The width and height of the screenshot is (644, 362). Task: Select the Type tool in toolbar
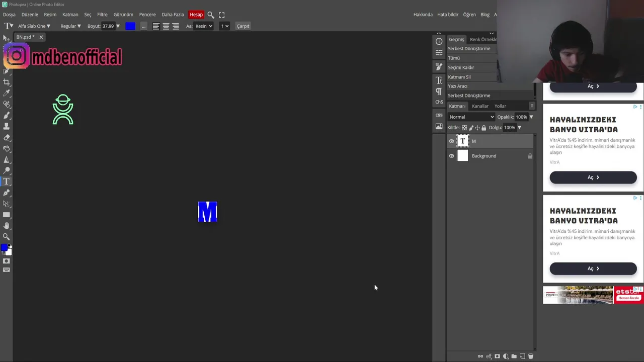pyautogui.click(x=7, y=182)
